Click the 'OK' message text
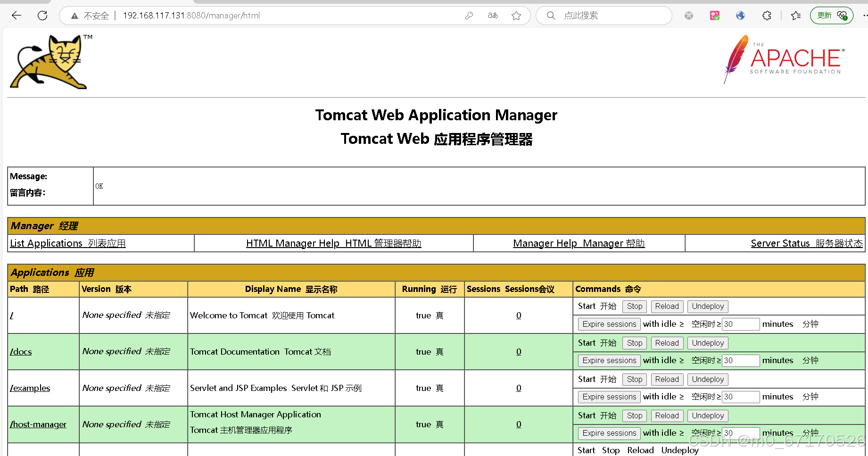868x456 pixels. 99,186
